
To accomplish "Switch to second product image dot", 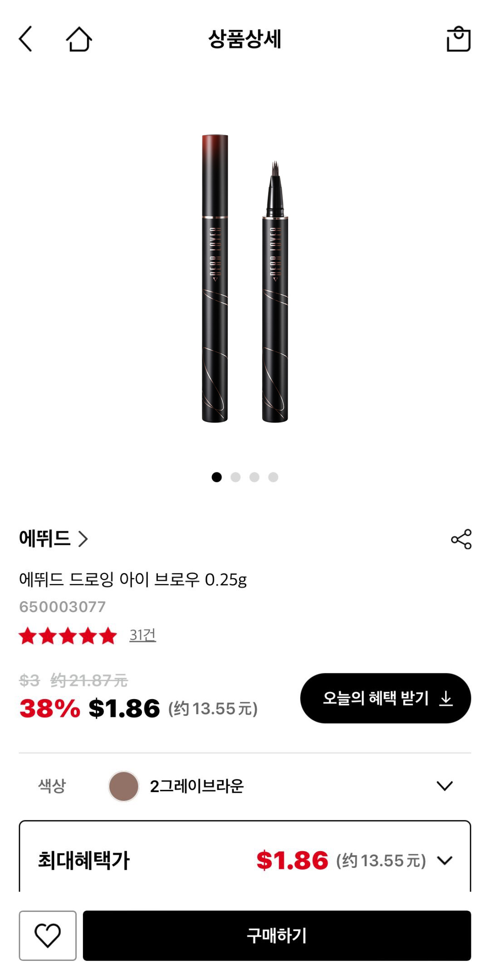I will (x=235, y=477).
